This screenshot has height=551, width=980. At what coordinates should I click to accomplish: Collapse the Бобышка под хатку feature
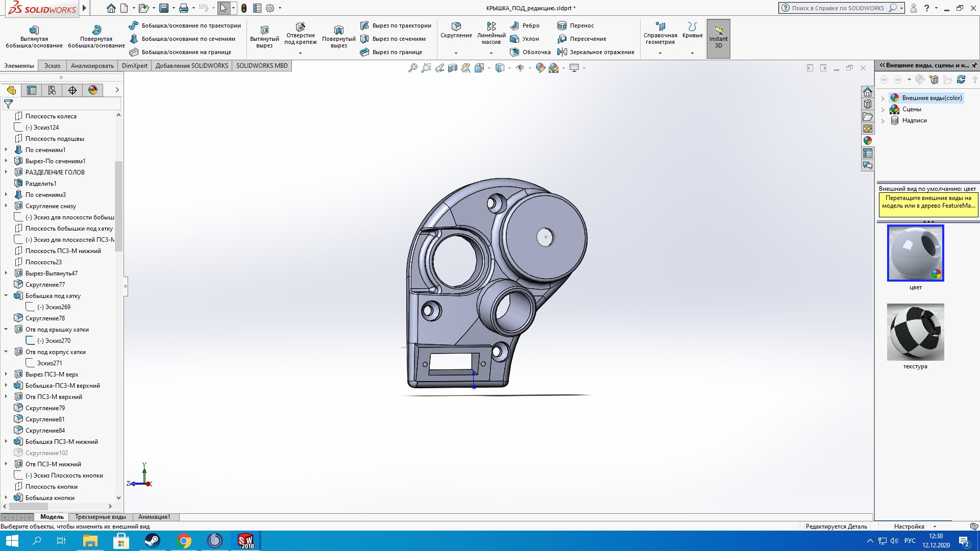pyautogui.click(x=6, y=296)
